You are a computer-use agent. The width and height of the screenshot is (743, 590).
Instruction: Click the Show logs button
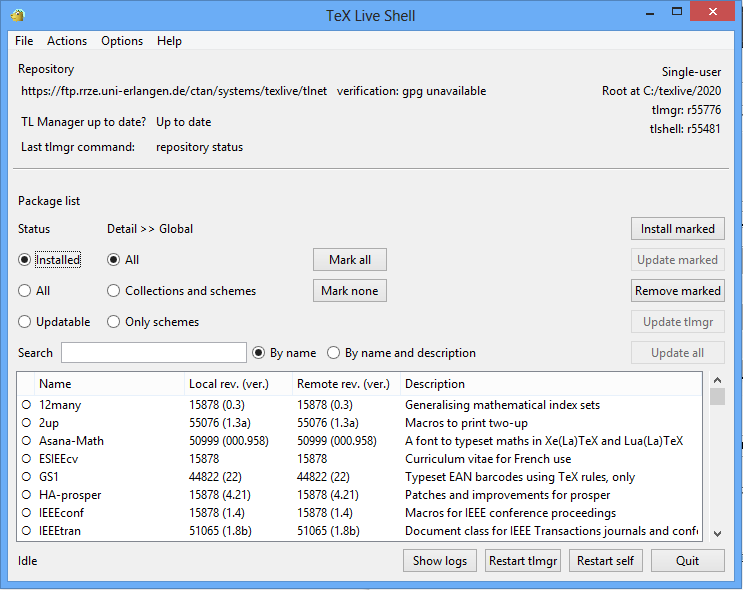pos(440,561)
